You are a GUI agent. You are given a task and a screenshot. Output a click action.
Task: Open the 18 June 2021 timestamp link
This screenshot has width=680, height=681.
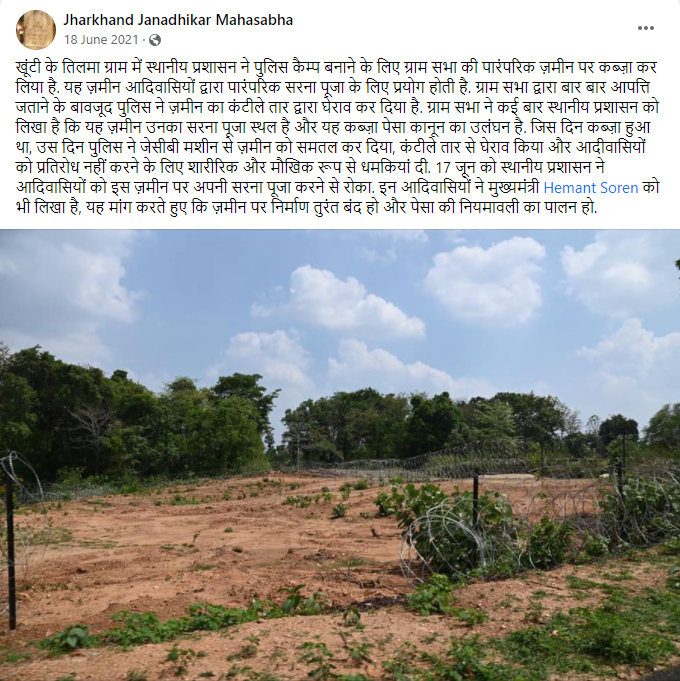[x=101, y=40]
